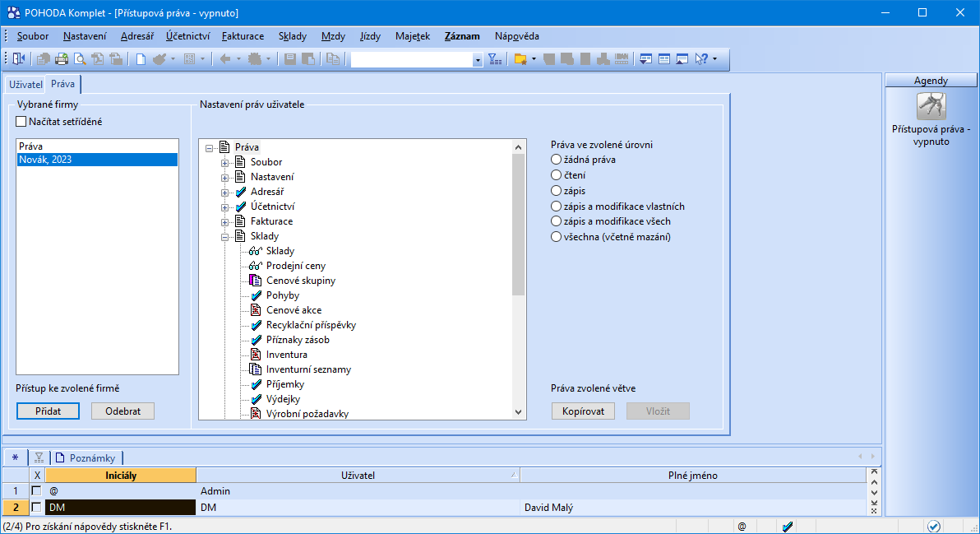The width and height of the screenshot is (980, 534).
Task: Select the Cenové skupiny tree item
Action: point(301,280)
